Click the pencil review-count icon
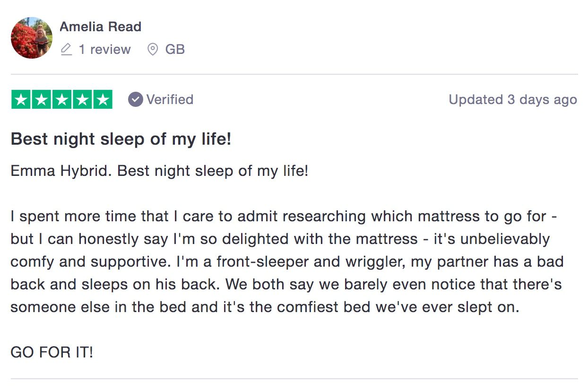588x392 pixels. coord(66,49)
